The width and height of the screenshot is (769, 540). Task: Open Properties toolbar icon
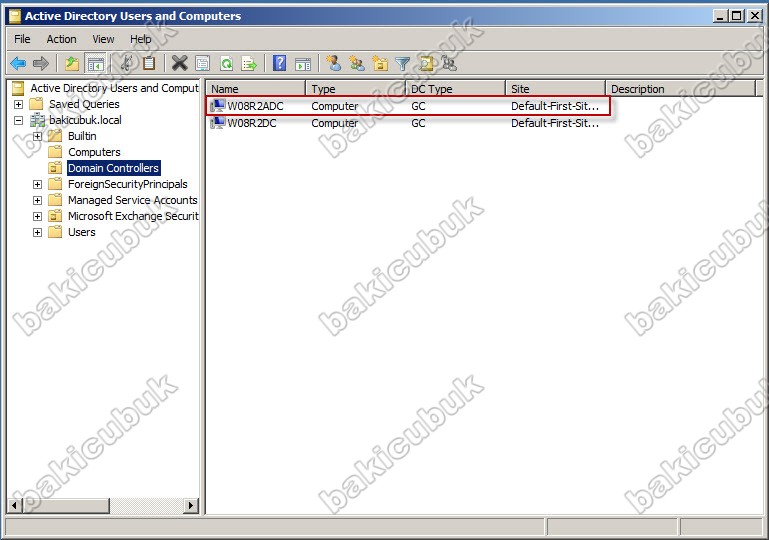click(x=203, y=63)
